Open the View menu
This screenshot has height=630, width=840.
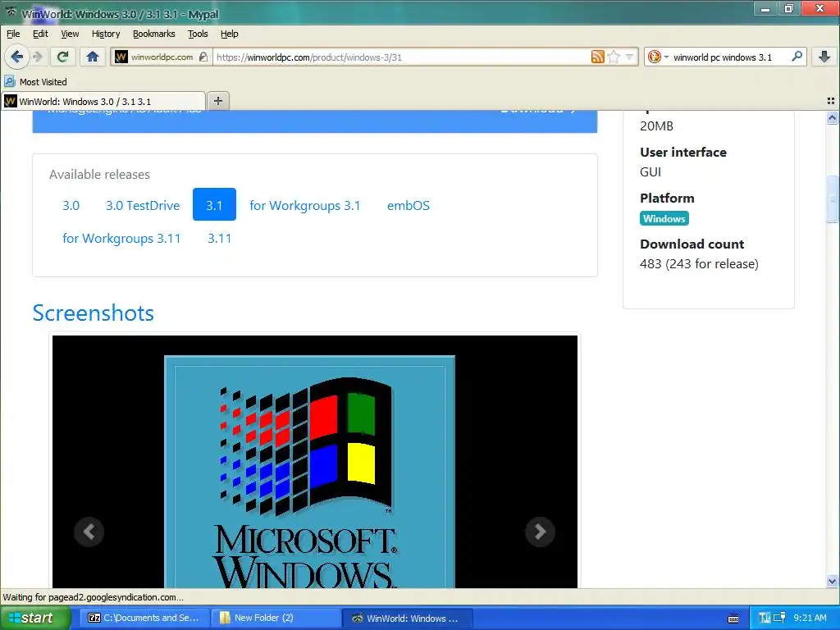coord(70,34)
